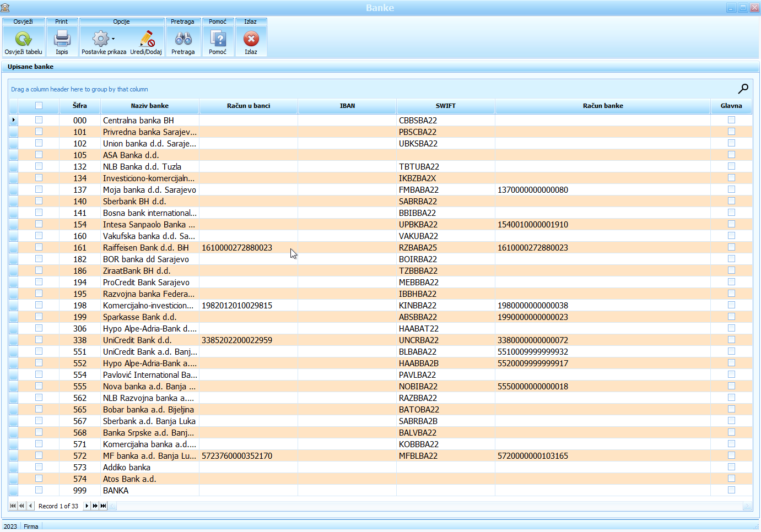
Task: Click the red Izlaz exit icon
Action: click(251, 39)
